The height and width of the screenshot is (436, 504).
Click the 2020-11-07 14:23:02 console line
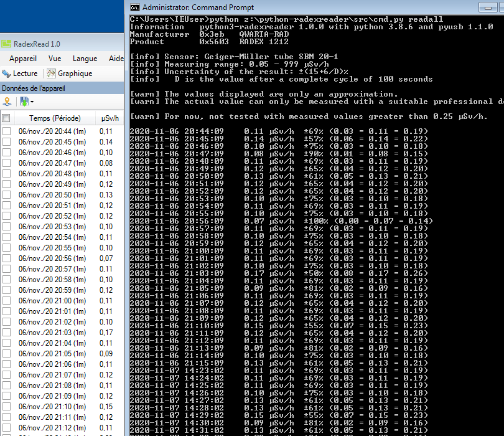(279, 371)
